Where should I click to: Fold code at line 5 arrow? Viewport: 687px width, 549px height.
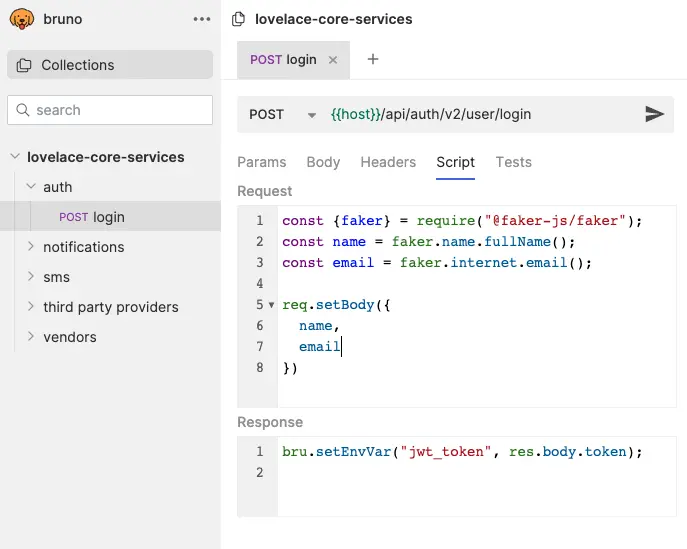[271, 305]
